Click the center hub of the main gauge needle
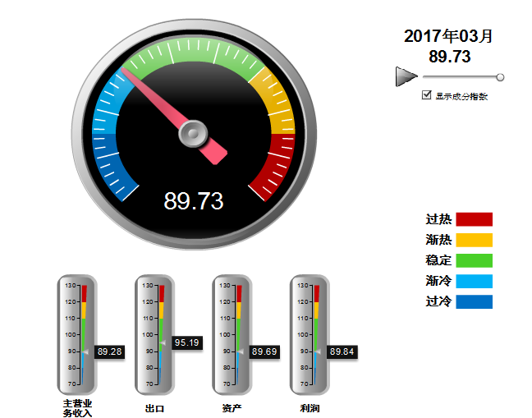Image resolution: width=532 pixels, height=418 pixels. point(194,131)
